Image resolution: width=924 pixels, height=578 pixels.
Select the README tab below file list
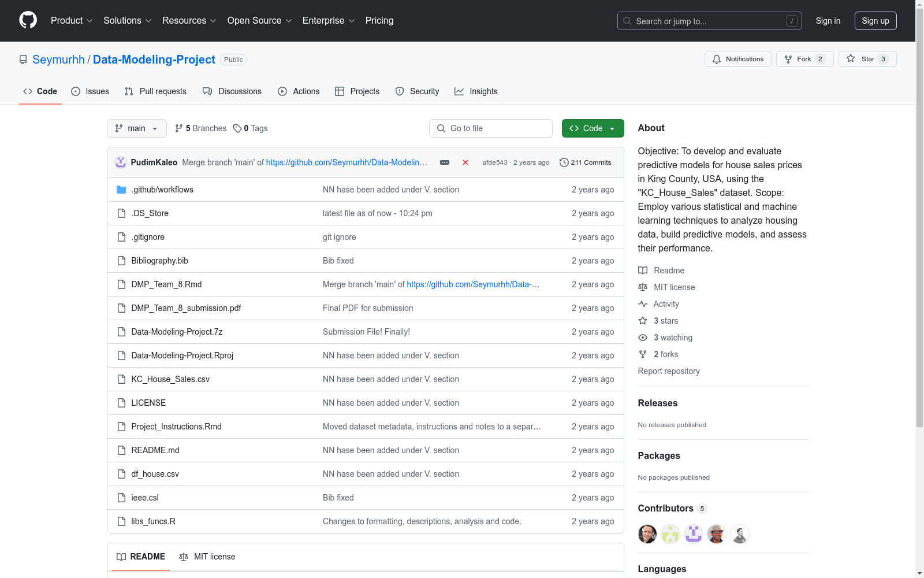click(x=141, y=557)
